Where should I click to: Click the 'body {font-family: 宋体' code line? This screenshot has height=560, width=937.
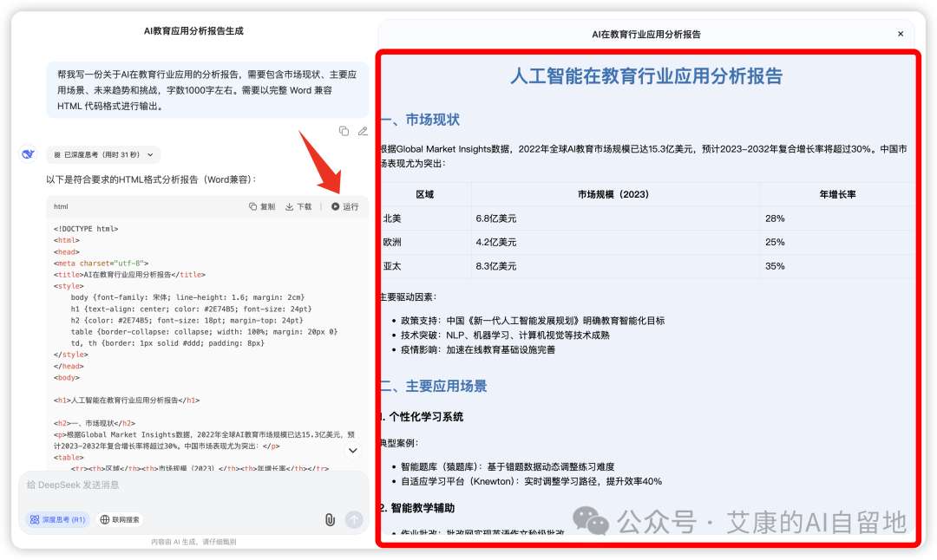coord(187,297)
